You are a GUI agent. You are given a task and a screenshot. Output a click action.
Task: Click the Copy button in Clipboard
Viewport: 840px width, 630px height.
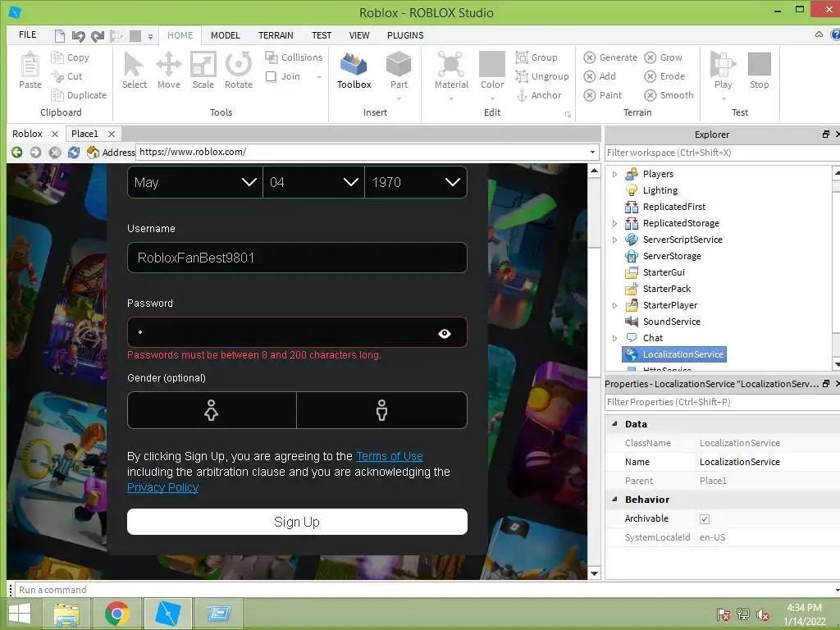tap(71, 57)
